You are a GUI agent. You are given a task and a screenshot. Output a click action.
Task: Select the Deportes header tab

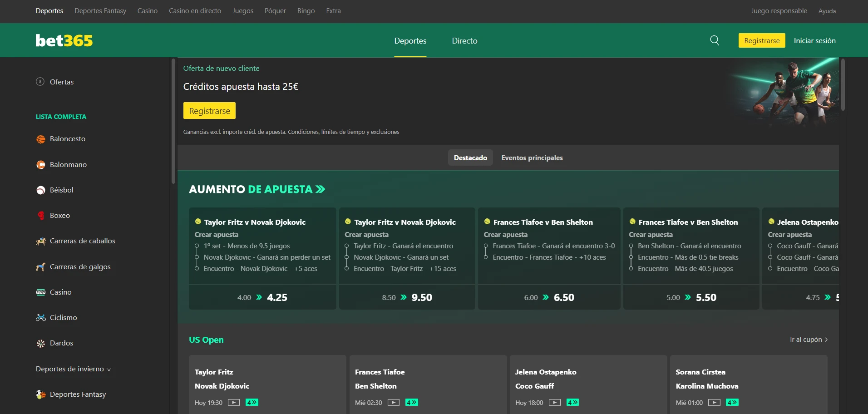coord(410,40)
